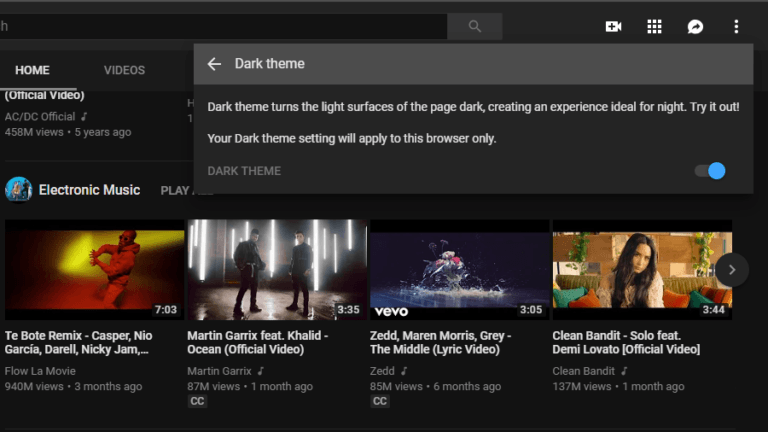Click the 3:44 duration badge
The image size is (768, 432).
coord(714,310)
